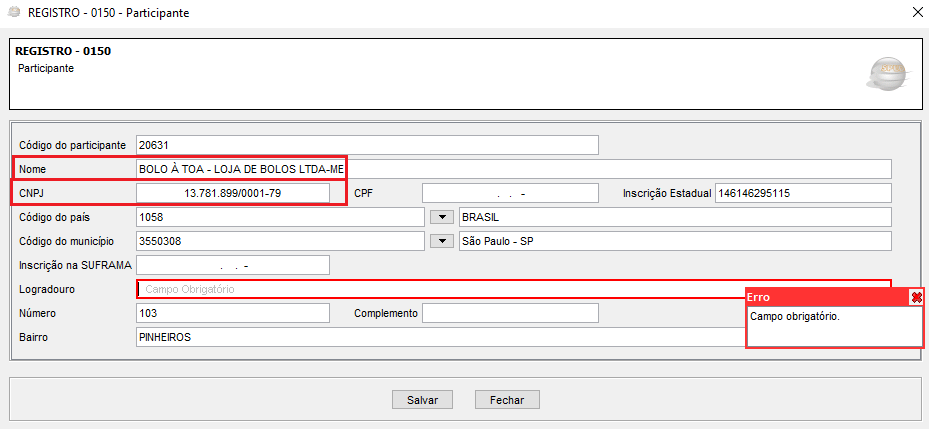Image resolution: width=929 pixels, height=429 pixels.
Task: Click the Número label
Action: 37,313
